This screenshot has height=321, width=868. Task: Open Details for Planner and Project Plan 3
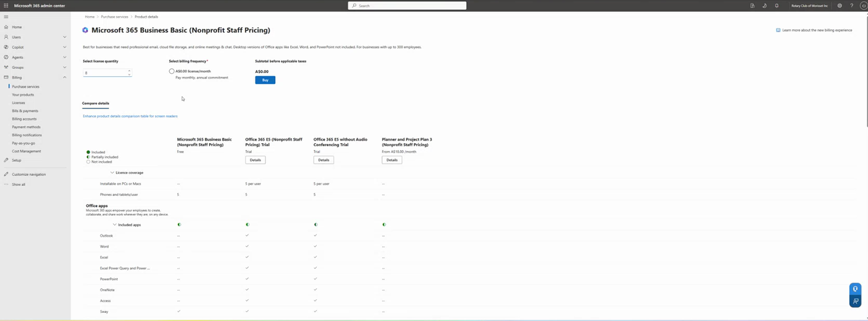(x=392, y=160)
